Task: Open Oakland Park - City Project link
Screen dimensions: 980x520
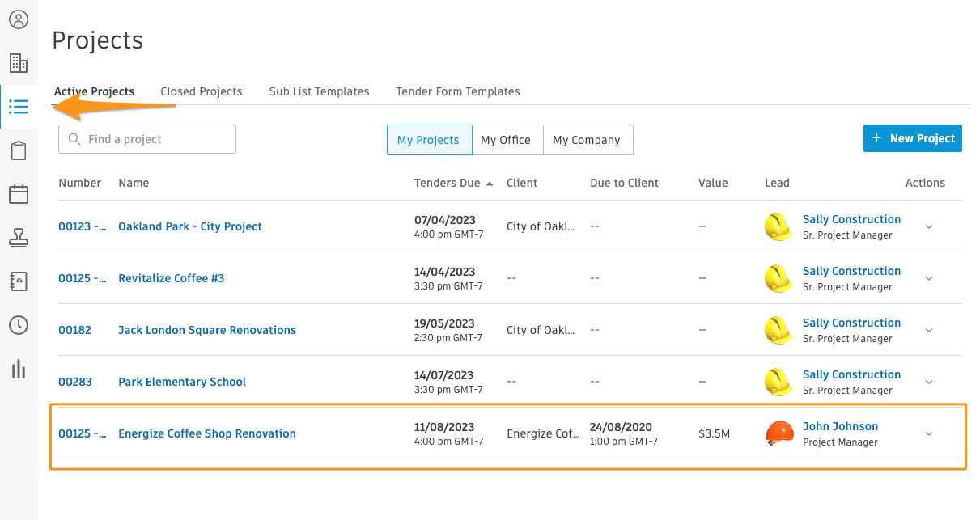Action: pyautogui.click(x=190, y=226)
